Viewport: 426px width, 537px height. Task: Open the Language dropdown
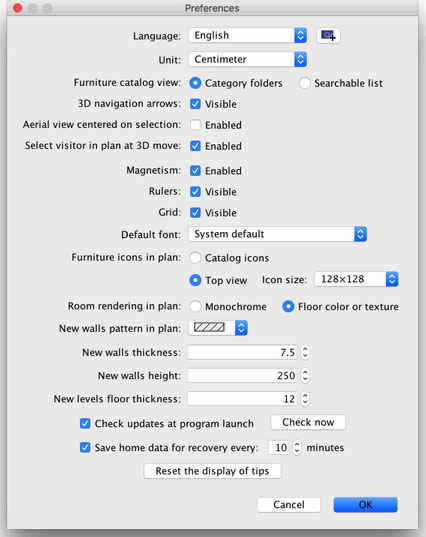point(248,35)
